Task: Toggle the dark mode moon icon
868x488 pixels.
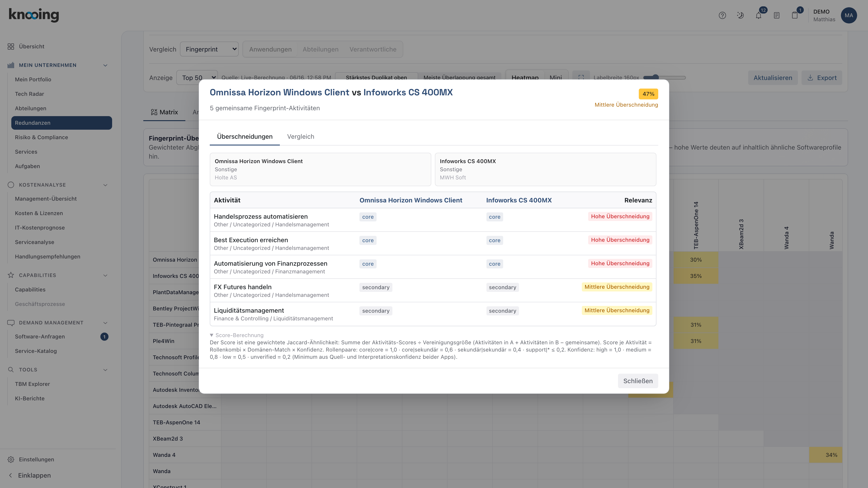Action: (x=740, y=15)
